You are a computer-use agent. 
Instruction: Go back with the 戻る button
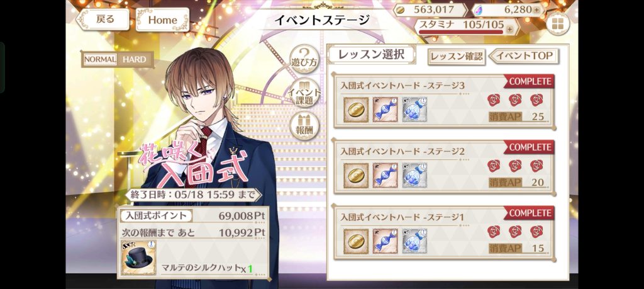[103, 20]
